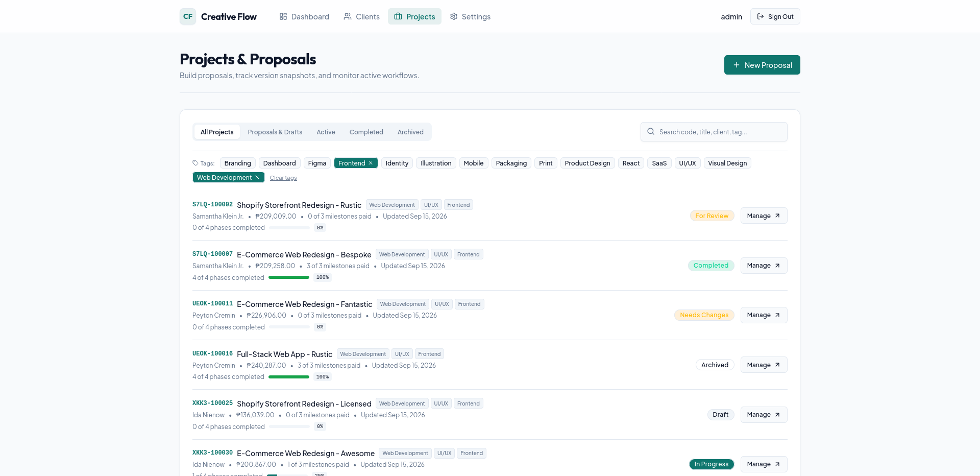980x476 pixels.
Task: Manage Full-Stack Web App - Rustic
Action: tap(764, 365)
